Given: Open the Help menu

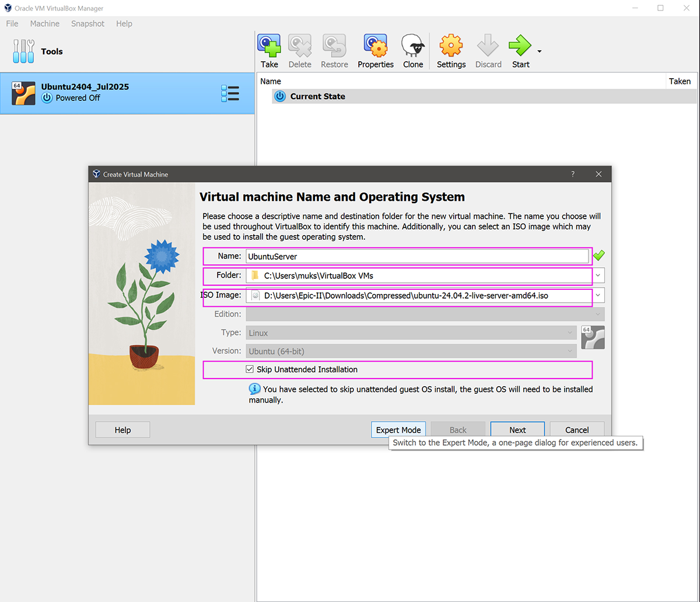Looking at the screenshot, I should coord(124,23).
